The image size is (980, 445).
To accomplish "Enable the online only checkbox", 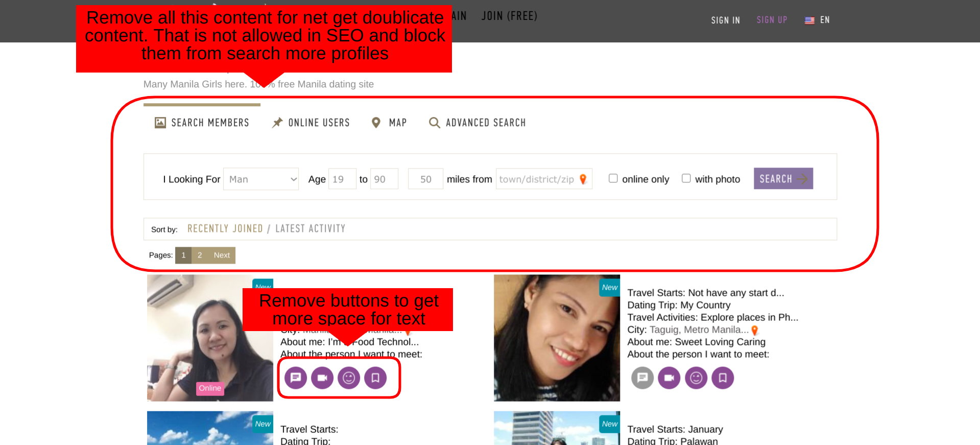I will click(613, 178).
